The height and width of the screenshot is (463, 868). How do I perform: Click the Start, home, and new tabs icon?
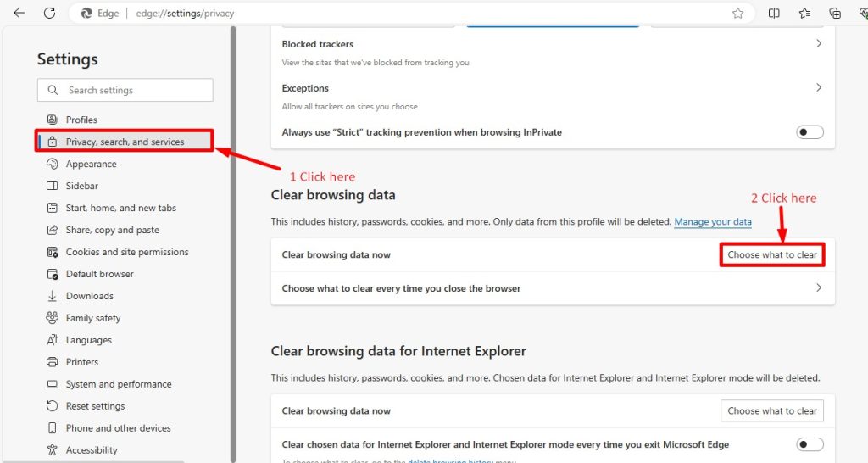(52, 208)
